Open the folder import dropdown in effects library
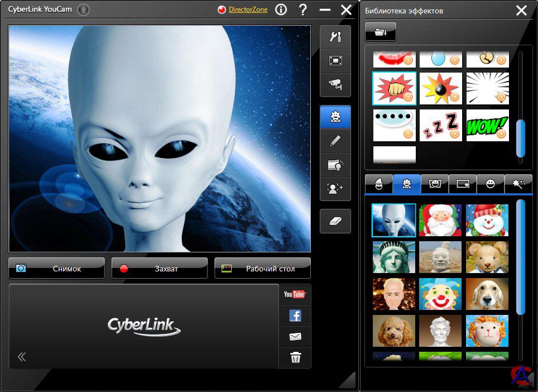Screen dimensions: 538x392 tap(380, 32)
